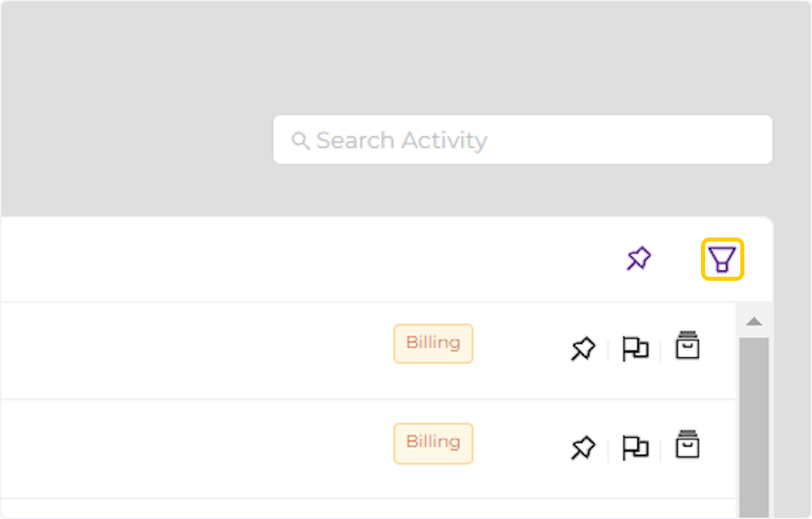The height and width of the screenshot is (519, 812).
Task: Click the scrollbar up arrow
Action: click(754, 321)
